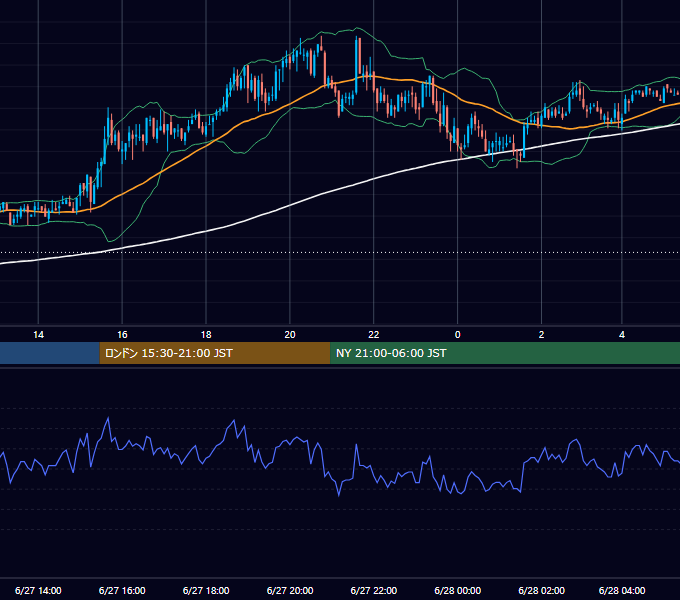The height and width of the screenshot is (600, 680).
Task: Click the 6/28 02:00 date label
Action: [x=541, y=590]
